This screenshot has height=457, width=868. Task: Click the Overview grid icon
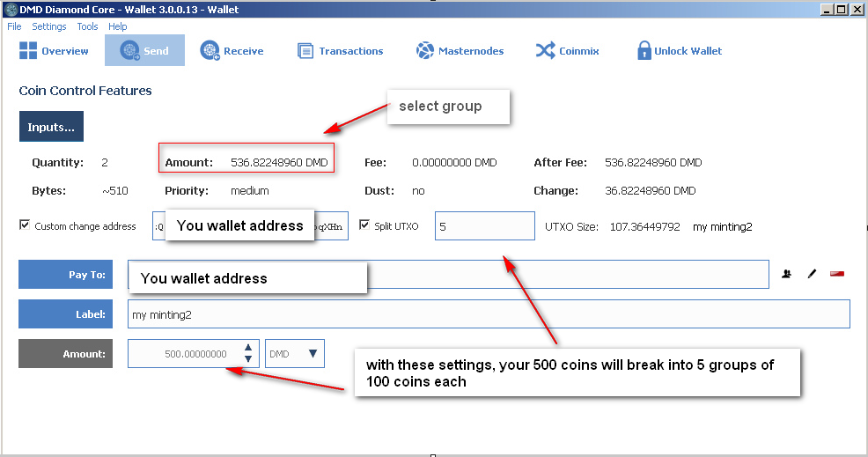point(27,50)
